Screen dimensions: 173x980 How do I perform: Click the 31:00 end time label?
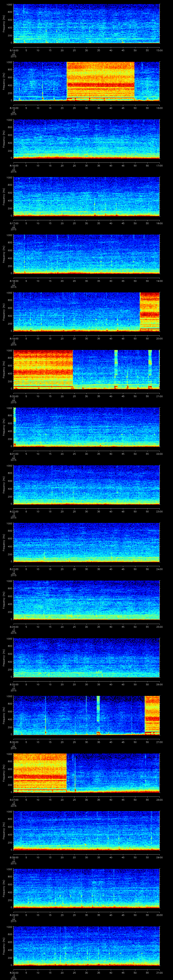pyautogui.click(x=159, y=972)
